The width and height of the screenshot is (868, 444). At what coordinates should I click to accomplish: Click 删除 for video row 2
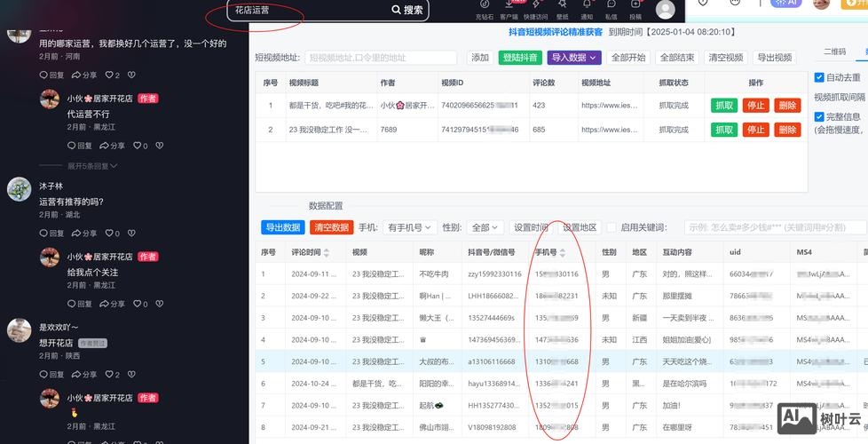(x=787, y=130)
